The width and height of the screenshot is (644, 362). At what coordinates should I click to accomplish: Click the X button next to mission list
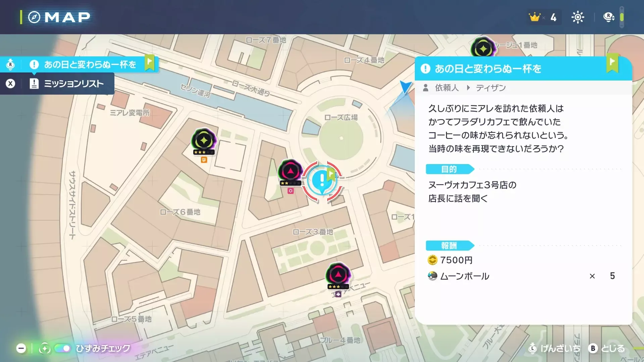coord(10,84)
